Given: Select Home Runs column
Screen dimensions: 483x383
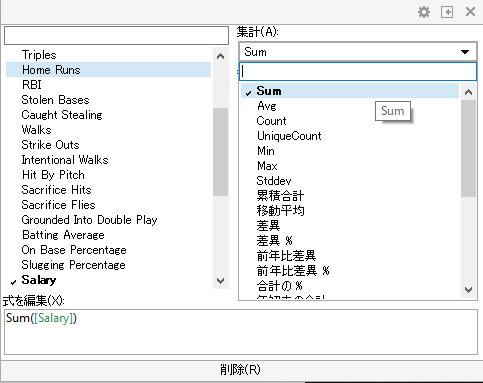Looking at the screenshot, I should pyautogui.click(x=108, y=70).
